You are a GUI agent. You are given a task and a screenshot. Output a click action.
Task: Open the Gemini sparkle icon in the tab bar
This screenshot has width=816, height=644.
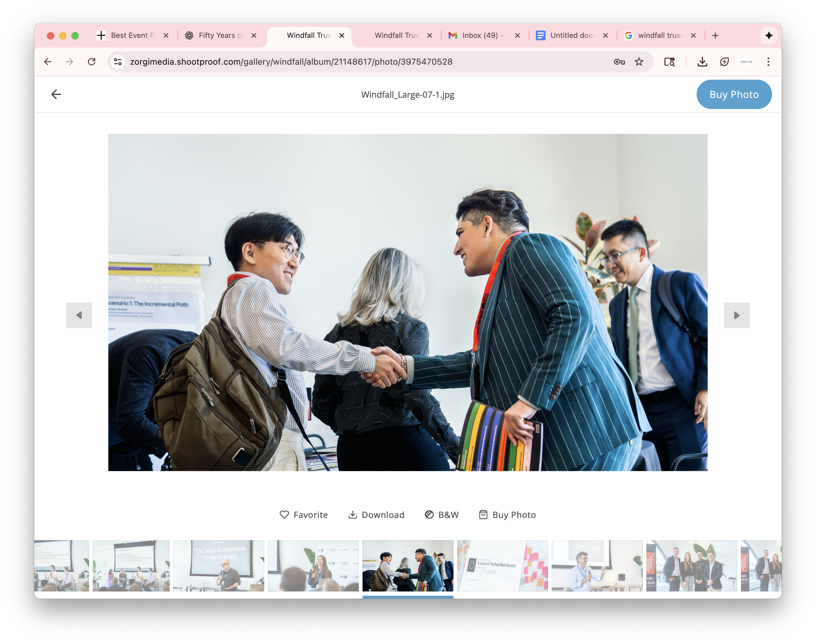coord(769,36)
